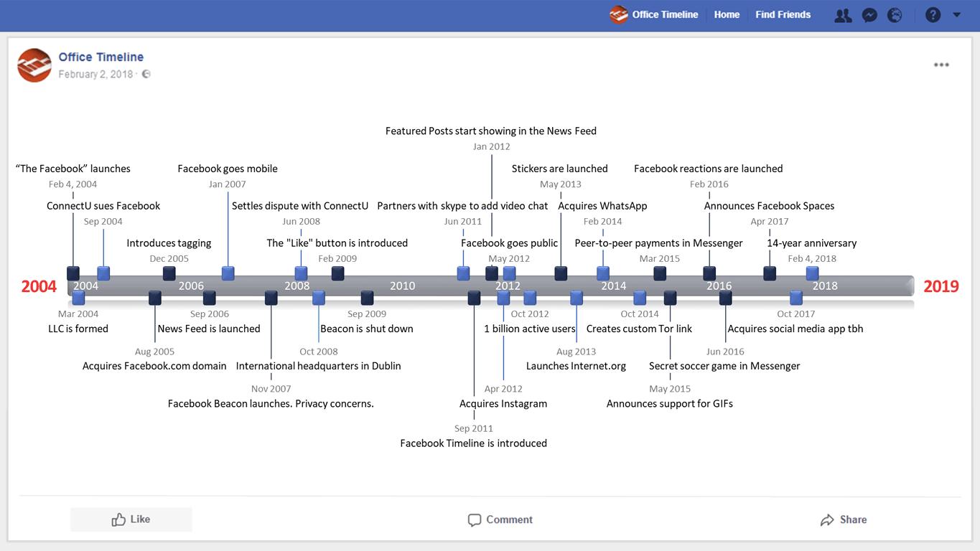Click the public globe icon beside the post date
Image resolution: width=980 pixels, height=551 pixels.
(146, 74)
